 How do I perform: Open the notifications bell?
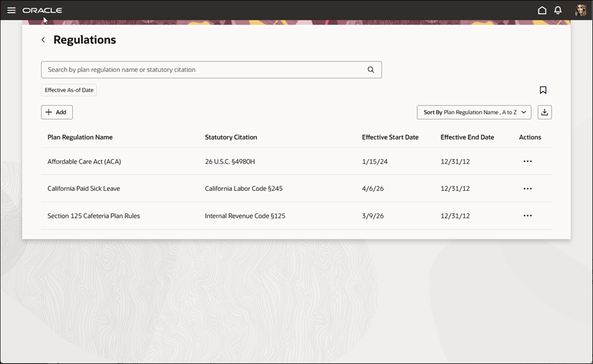click(558, 10)
